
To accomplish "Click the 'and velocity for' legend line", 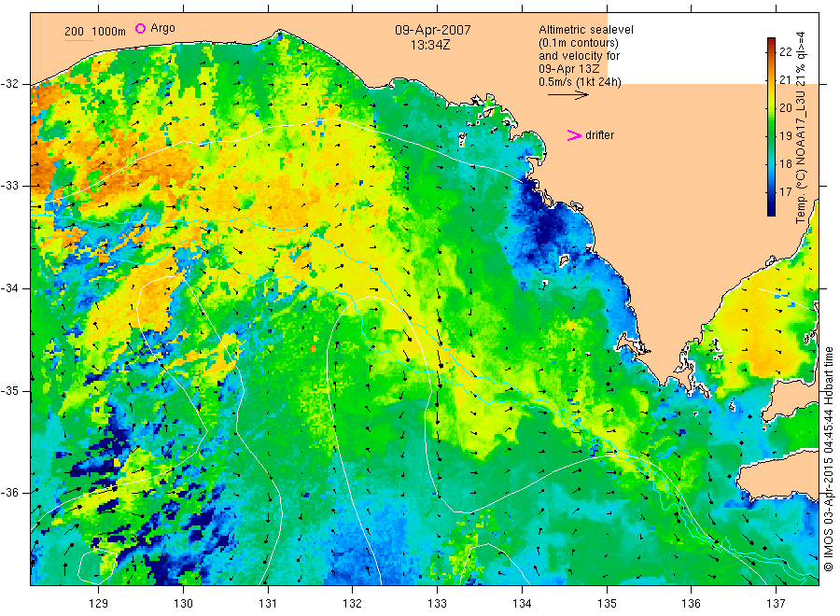I will 579,56.
